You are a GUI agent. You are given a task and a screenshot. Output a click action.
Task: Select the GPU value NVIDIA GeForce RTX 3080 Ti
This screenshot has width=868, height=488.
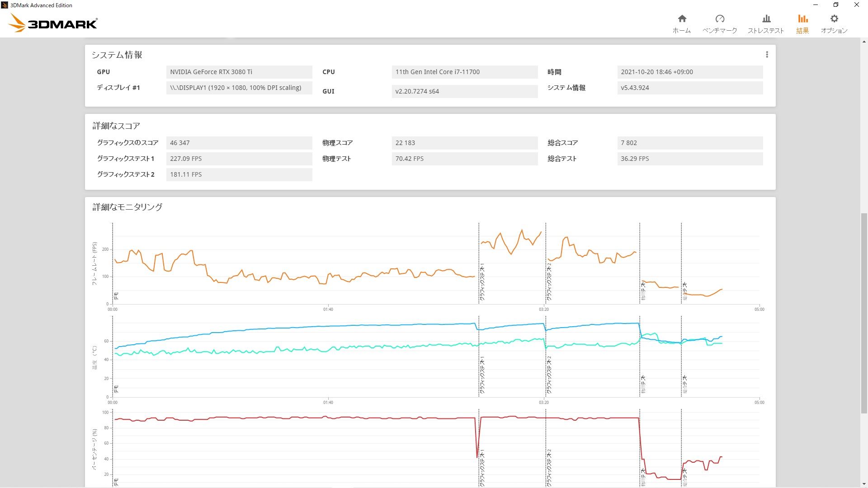tap(239, 72)
